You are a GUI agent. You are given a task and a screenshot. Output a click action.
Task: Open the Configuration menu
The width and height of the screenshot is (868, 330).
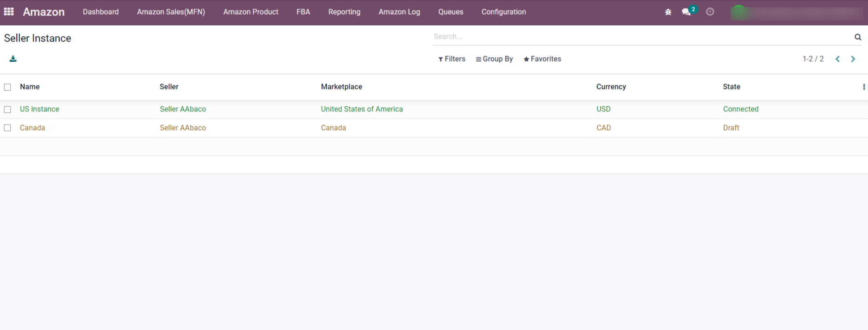(504, 12)
